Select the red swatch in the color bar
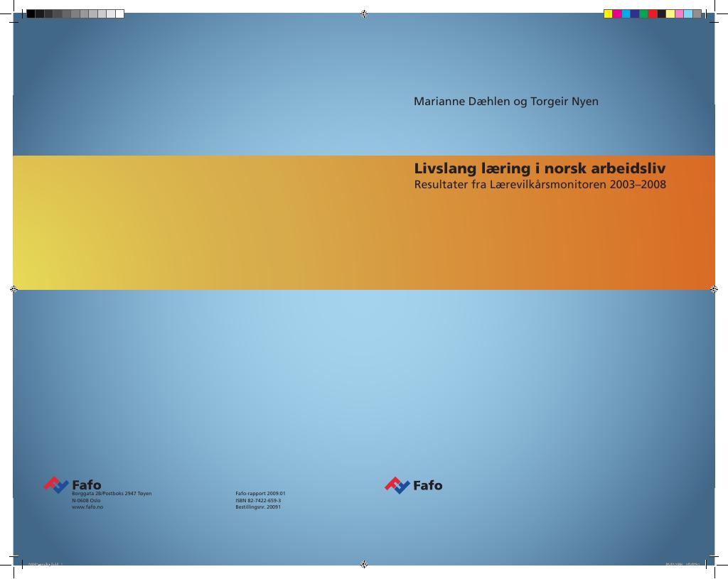 click(x=653, y=14)
